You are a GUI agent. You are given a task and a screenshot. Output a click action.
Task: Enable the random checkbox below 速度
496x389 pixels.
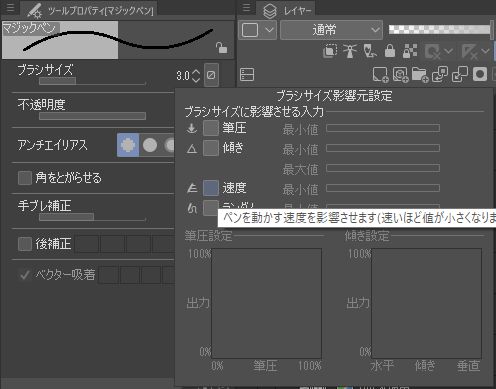[210, 208]
